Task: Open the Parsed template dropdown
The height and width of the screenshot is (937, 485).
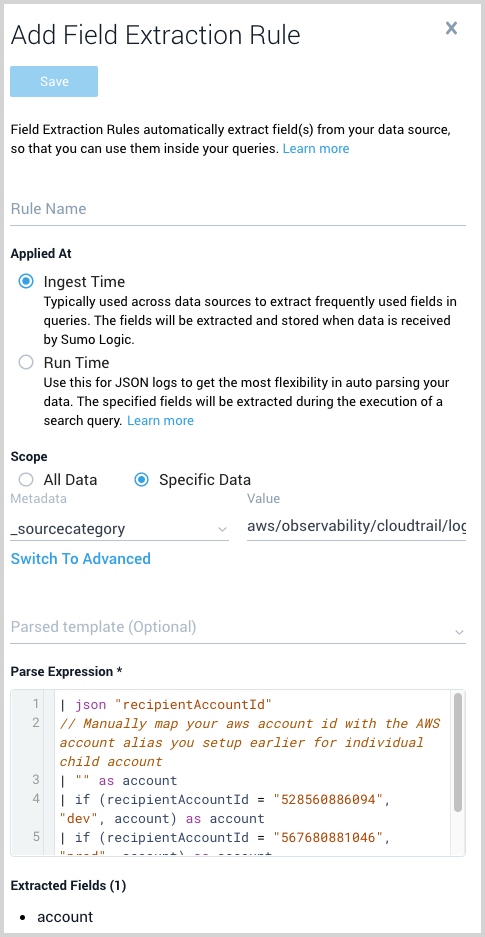Action: tap(238, 627)
